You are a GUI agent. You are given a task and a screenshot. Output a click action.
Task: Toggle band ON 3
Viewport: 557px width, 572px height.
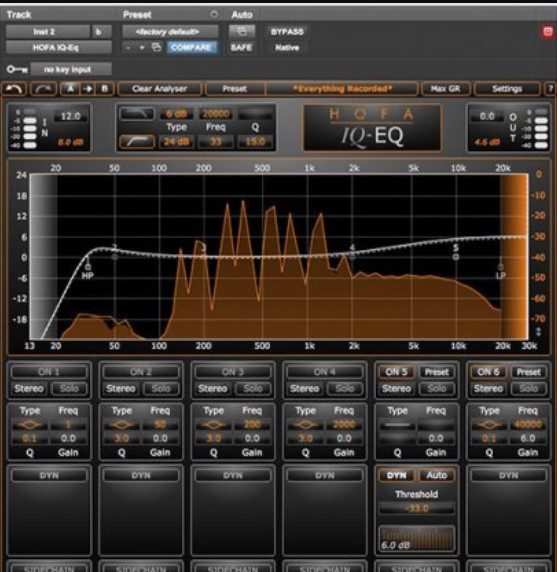[233, 372]
